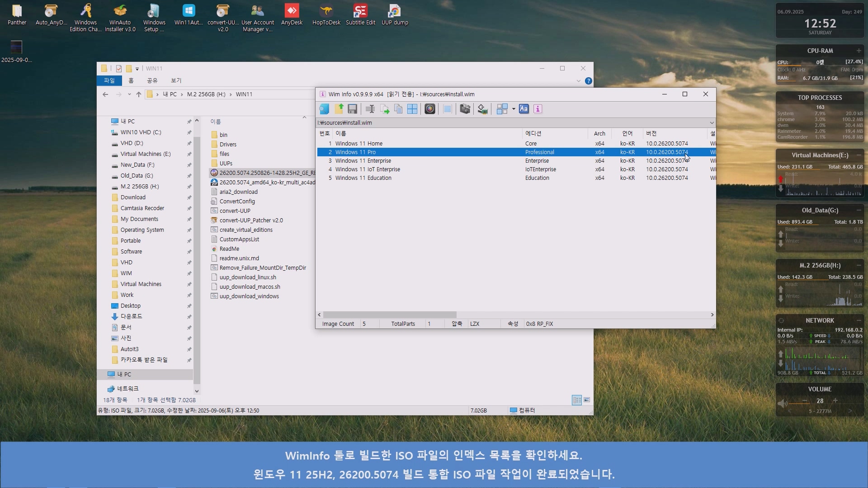Open the AnyDesk desktop shortcut
The image size is (868, 488).
[292, 15]
